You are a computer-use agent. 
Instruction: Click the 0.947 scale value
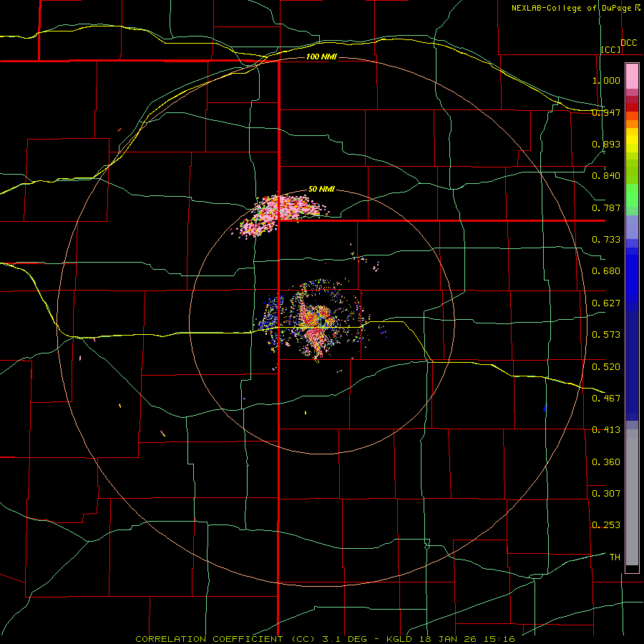coord(606,112)
